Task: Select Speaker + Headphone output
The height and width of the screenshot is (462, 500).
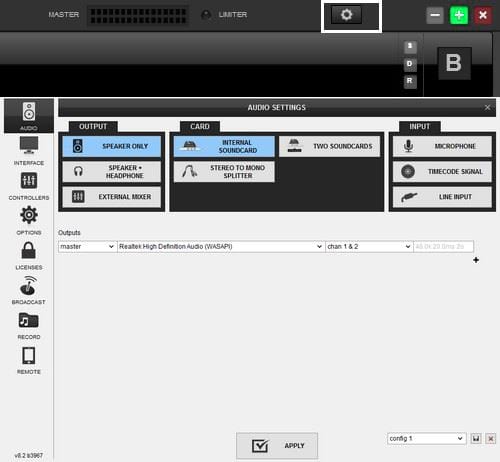Action: (112, 172)
